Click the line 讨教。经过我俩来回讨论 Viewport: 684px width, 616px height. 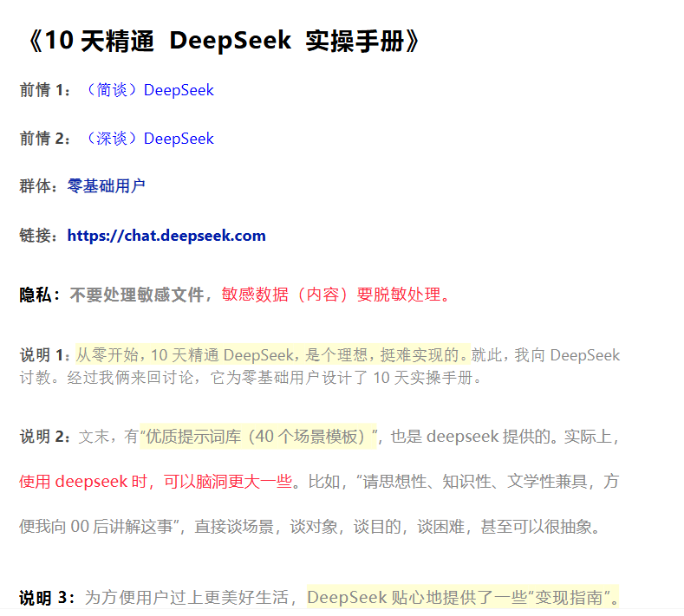(x=106, y=378)
